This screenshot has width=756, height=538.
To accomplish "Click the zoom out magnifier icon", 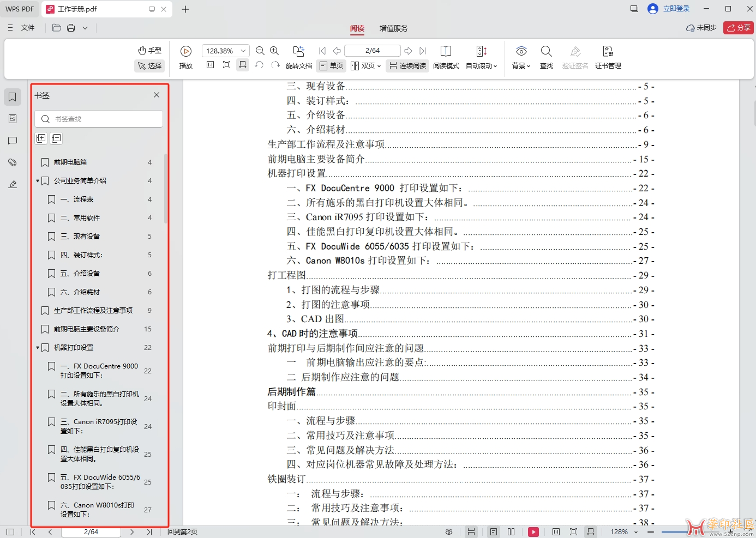I will 260,51.
